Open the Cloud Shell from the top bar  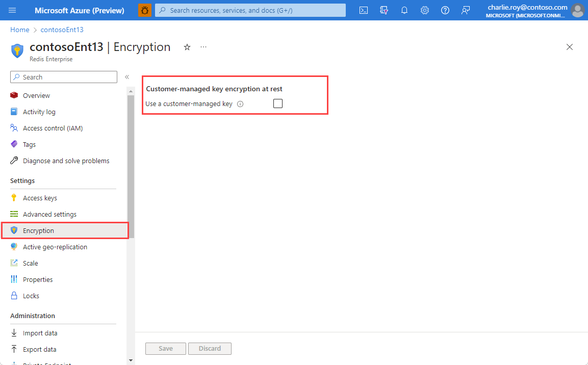pyautogui.click(x=363, y=10)
